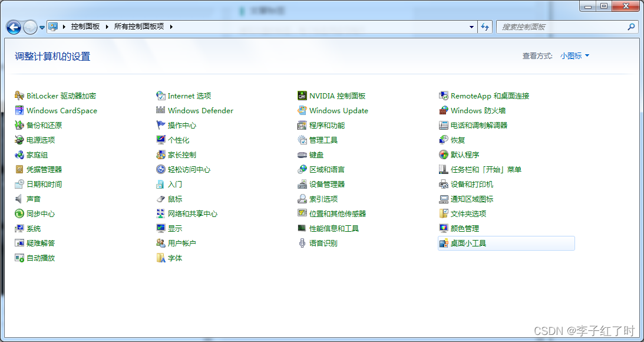
Task: Open the 位置和其他传感器 link
Action: point(338,213)
